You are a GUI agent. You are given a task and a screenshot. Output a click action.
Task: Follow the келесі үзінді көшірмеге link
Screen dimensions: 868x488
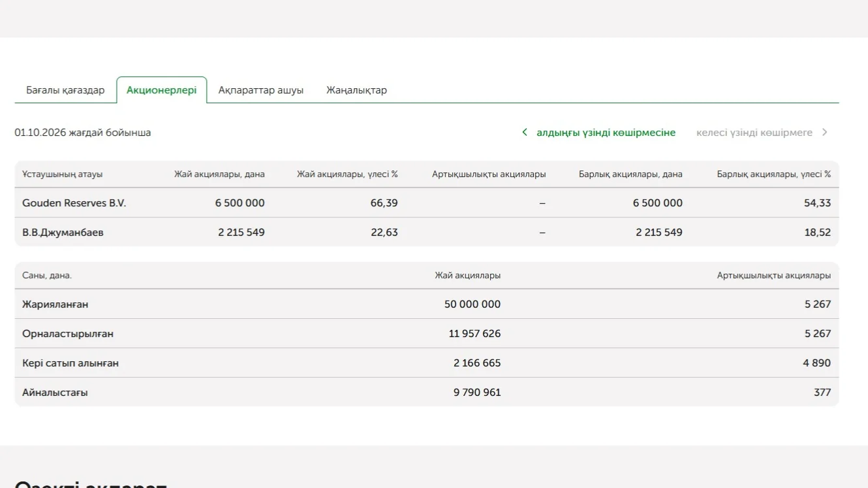[x=762, y=133]
